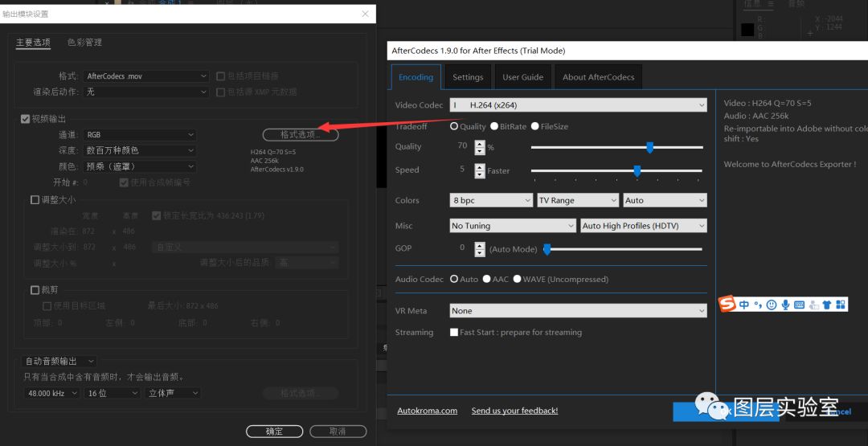Select the FileSize tradeoff radio button
868x446 pixels.
point(535,126)
